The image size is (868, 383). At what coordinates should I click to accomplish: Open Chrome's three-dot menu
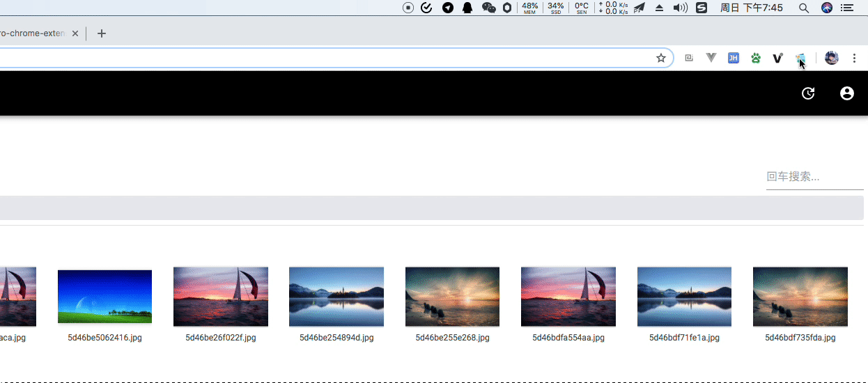855,58
